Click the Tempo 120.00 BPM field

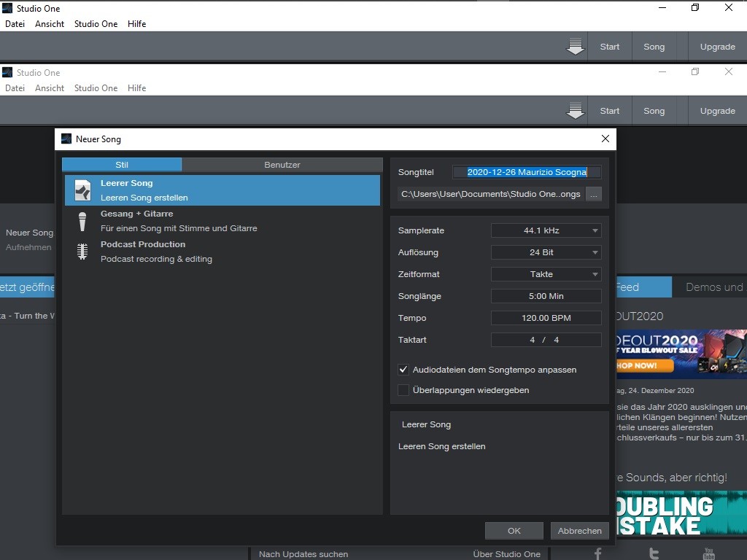(x=546, y=318)
